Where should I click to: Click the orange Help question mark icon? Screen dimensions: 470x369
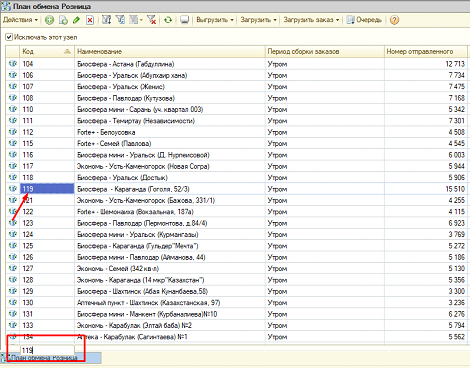pos(394,20)
